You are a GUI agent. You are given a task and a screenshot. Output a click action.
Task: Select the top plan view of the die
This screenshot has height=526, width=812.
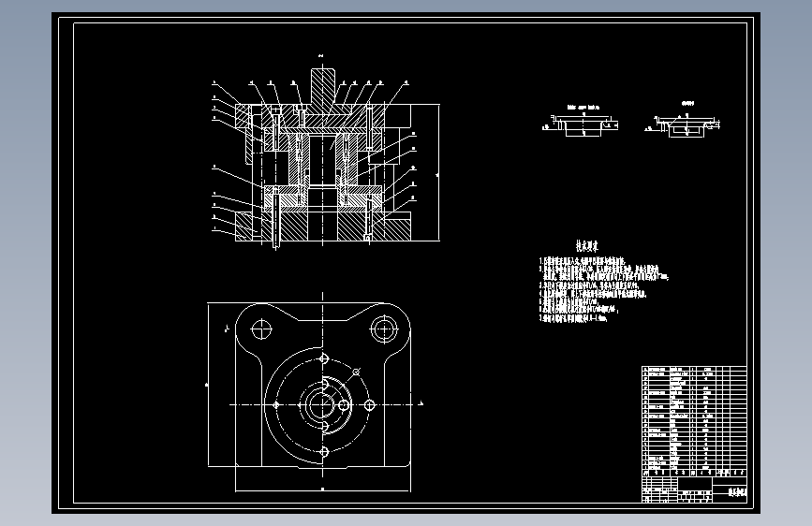(315, 392)
